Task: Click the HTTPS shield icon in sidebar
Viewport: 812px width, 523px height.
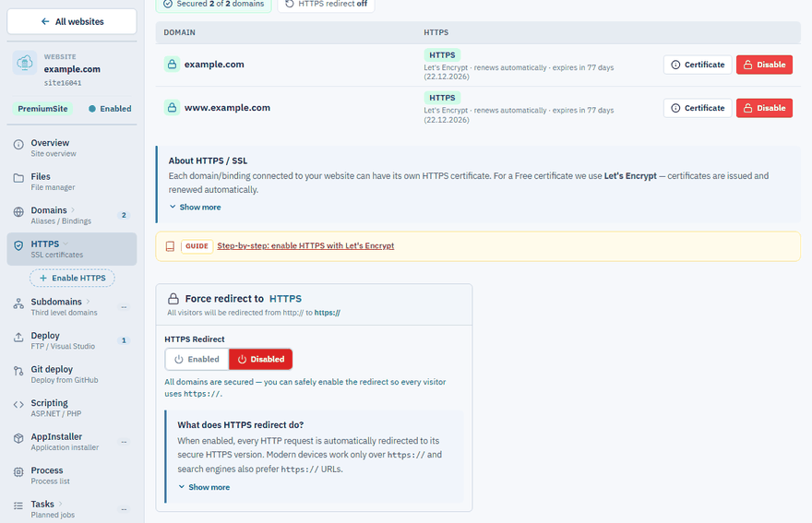Action: [x=18, y=245]
